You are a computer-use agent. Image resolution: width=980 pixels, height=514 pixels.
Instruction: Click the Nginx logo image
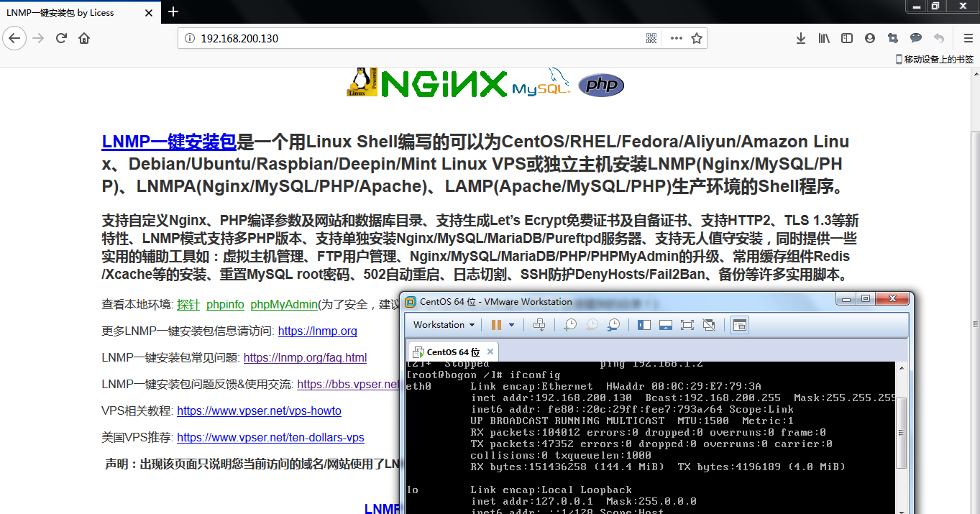444,83
